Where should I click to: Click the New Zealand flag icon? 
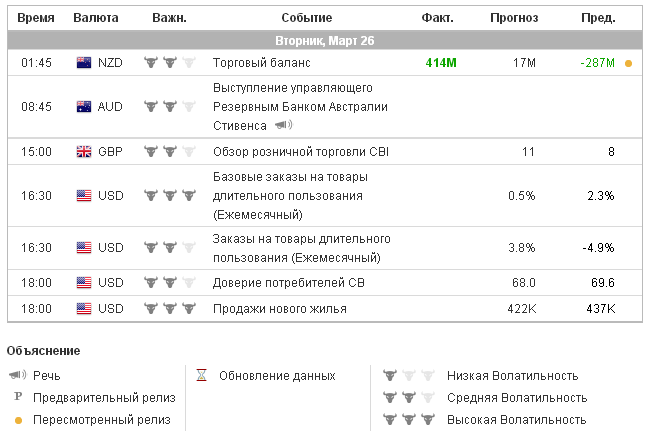point(84,63)
